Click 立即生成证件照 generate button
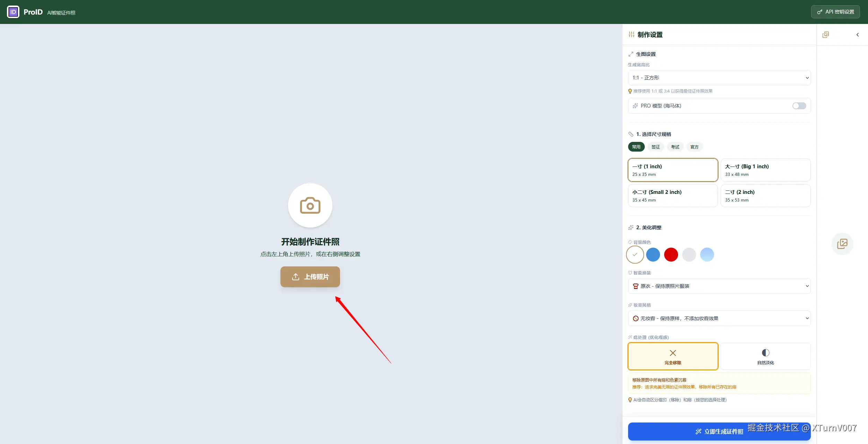Viewport: 868px width, 444px height. (x=719, y=432)
